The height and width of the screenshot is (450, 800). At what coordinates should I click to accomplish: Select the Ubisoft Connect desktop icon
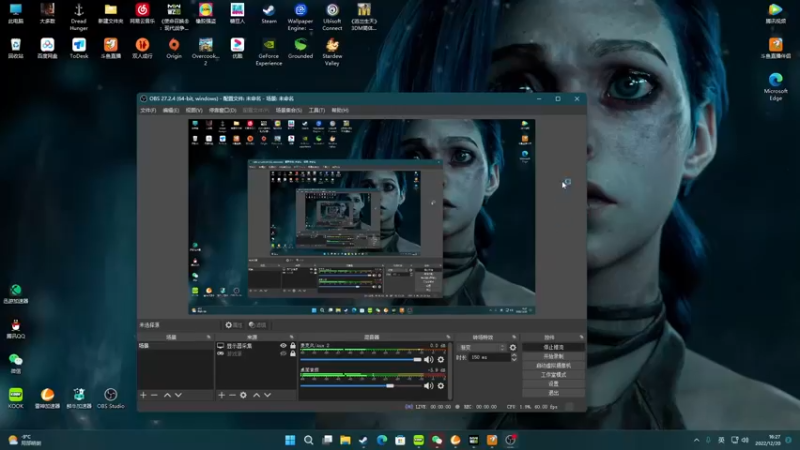coord(332,17)
